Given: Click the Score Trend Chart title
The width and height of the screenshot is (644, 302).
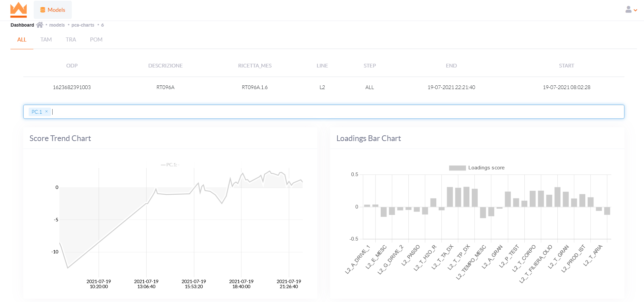Looking at the screenshot, I should point(60,138).
